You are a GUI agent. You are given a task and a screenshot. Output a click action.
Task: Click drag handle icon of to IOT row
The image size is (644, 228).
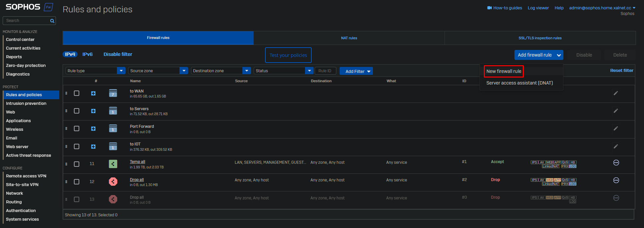pos(66,146)
